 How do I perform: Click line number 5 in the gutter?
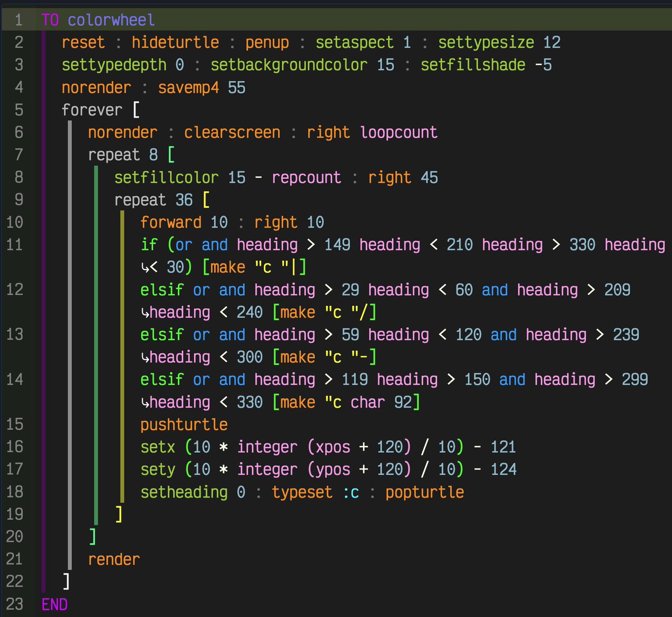click(18, 110)
